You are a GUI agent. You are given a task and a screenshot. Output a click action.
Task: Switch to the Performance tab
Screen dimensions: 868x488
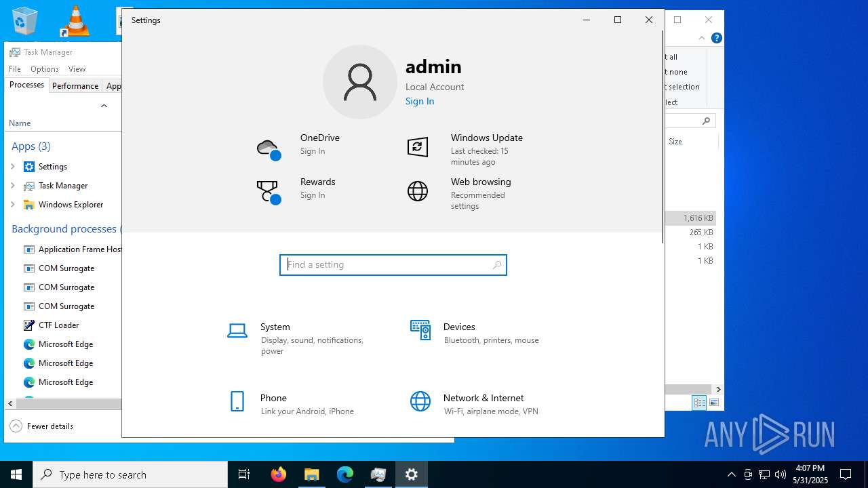75,86
